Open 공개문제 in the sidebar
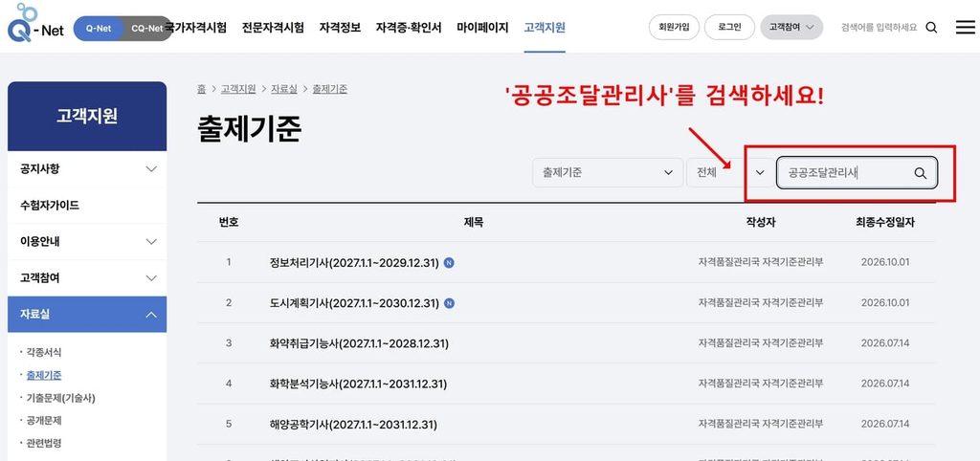Screen dimensions: 980x461 [x=44, y=421]
